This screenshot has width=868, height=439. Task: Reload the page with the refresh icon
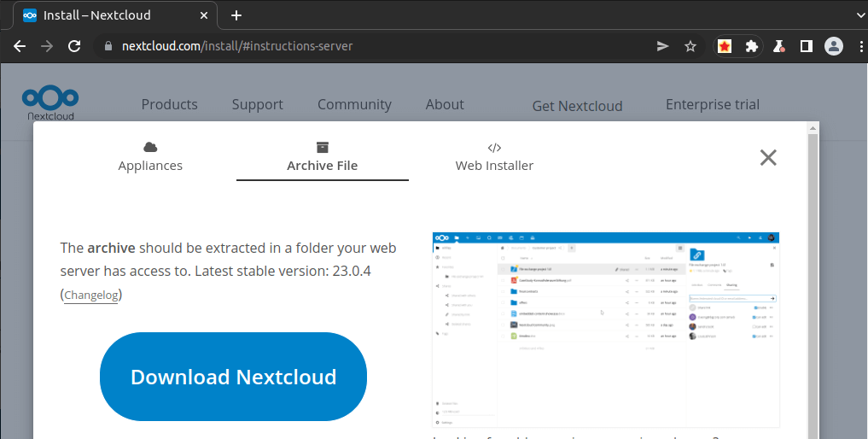click(x=74, y=46)
